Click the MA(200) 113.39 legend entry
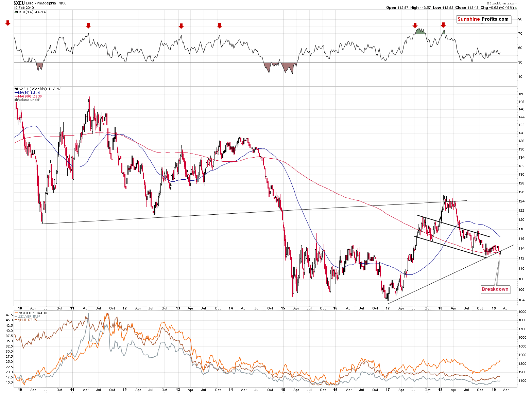The image size is (532, 393). tap(28, 96)
